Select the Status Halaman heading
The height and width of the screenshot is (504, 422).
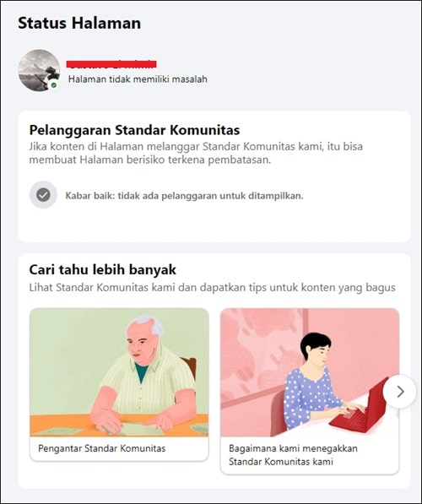click(x=79, y=23)
